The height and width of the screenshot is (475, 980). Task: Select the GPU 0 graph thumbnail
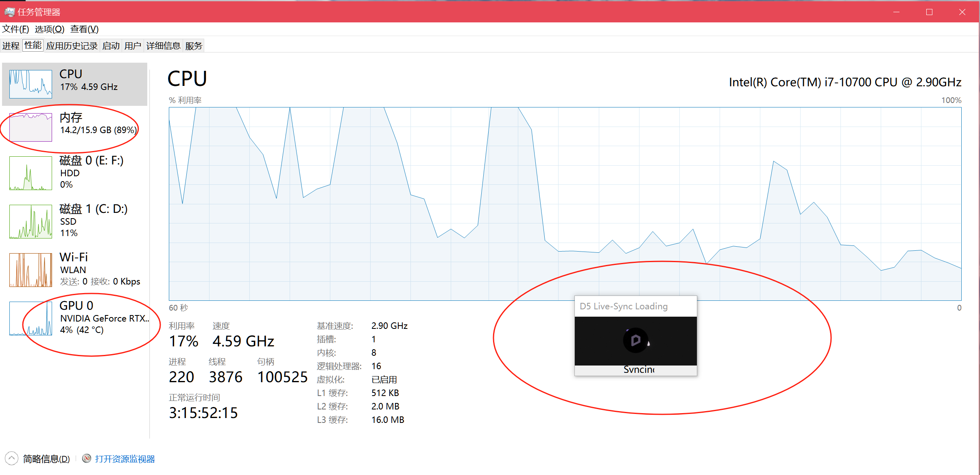point(31,318)
